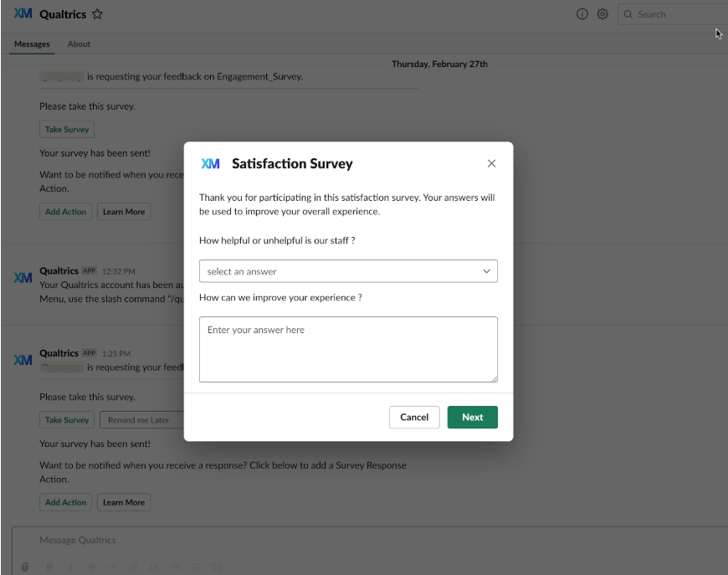The image size is (728, 575).
Task: Open the 'select an answer' dropdown
Action: click(348, 271)
